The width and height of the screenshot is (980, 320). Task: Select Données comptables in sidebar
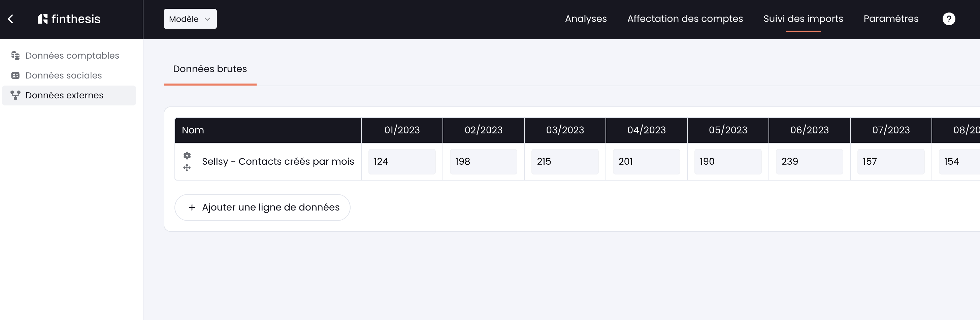point(69,56)
